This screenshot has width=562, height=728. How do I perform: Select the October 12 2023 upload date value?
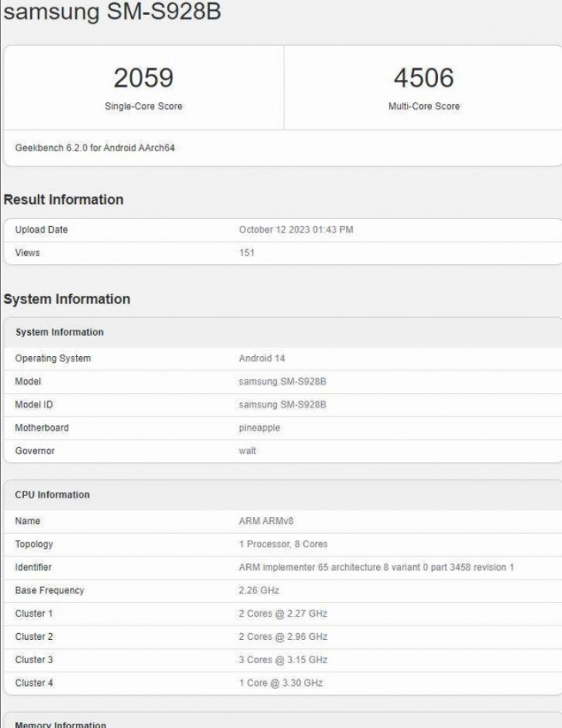coord(296,230)
